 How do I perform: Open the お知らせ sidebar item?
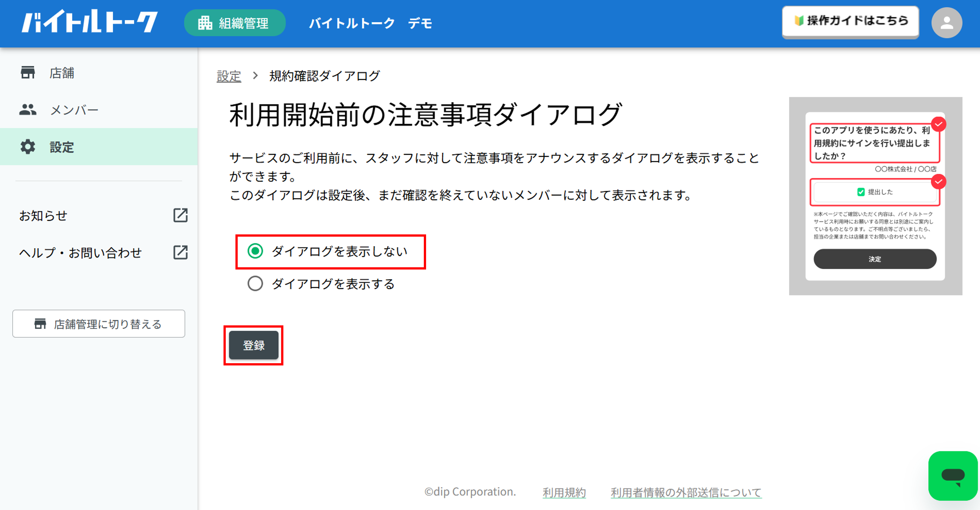[99, 215]
